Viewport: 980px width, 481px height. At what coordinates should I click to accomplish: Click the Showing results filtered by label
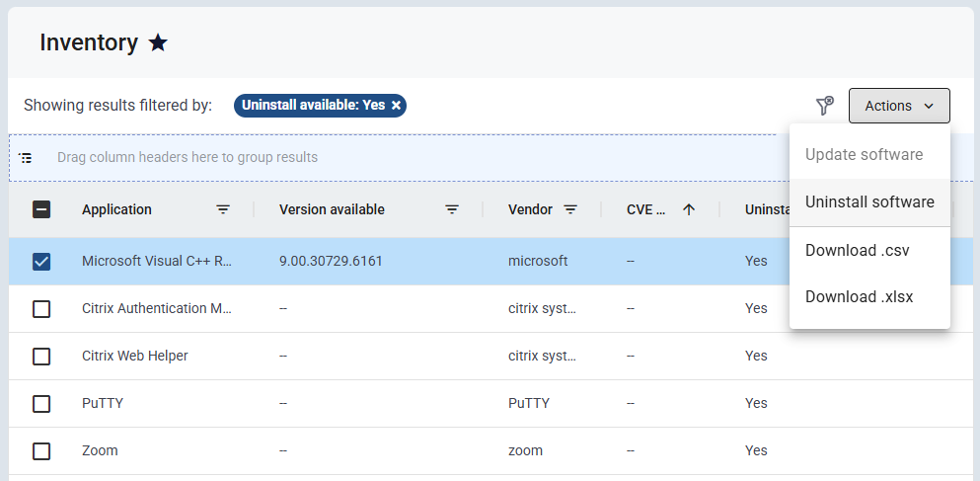coord(118,105)
